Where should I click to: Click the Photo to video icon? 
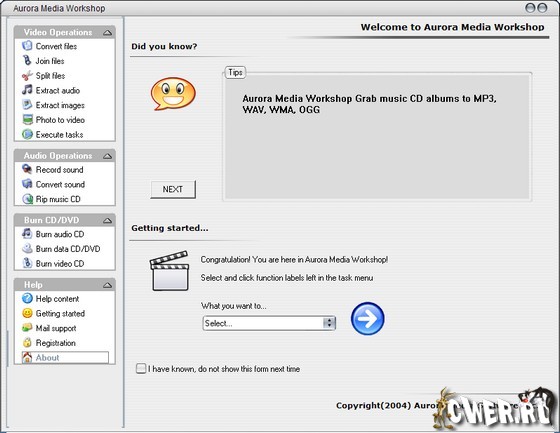click(x=27, y=119)
